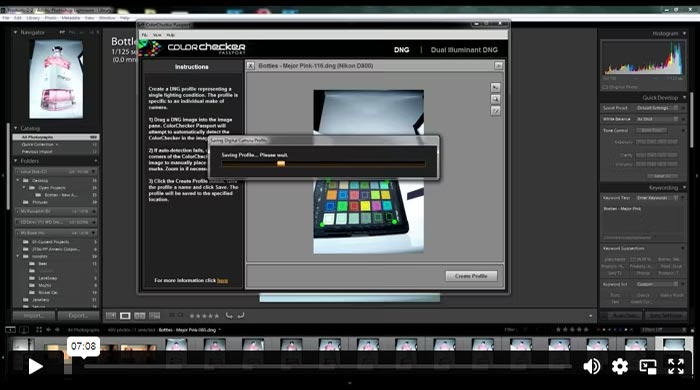This screenshot has width=700, height=390.
Task: Open ColorChecker Passport Help menu
Action: click(x=171, y=35)
